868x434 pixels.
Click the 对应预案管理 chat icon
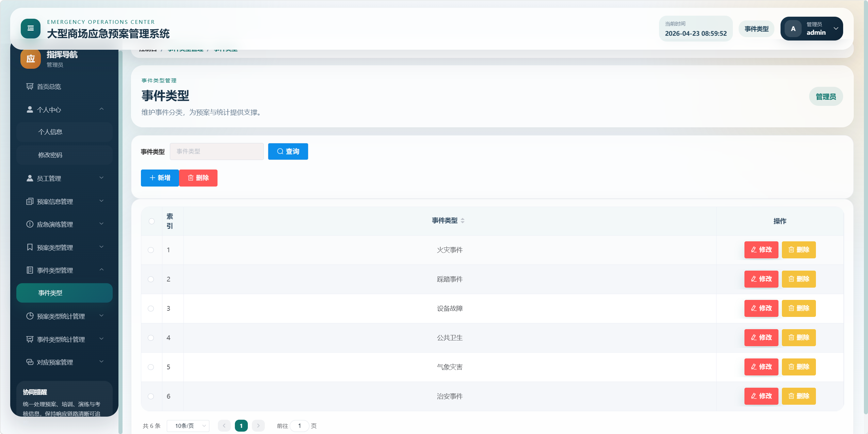tap(30, 362)
